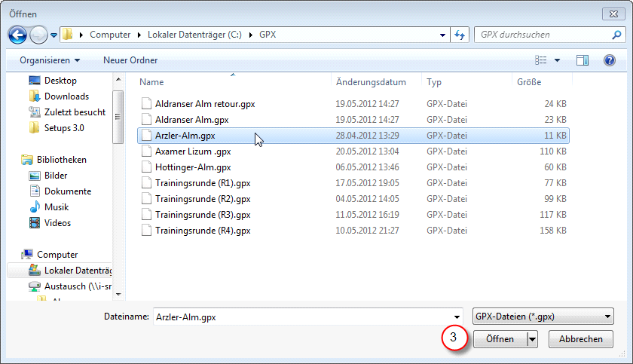Click the Abbrechen button

pos(580,339)
